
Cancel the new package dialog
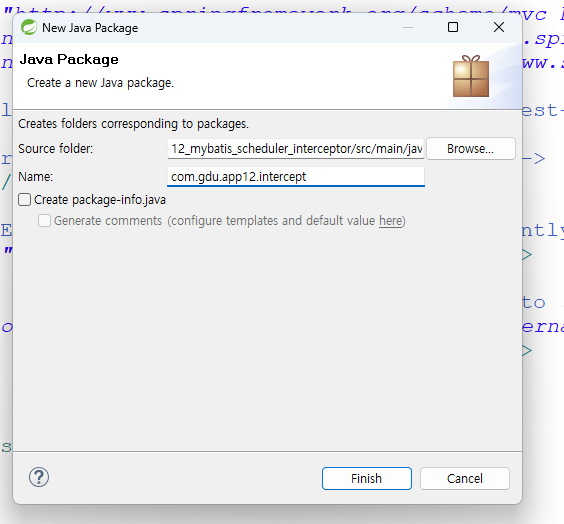click(465, 479)
